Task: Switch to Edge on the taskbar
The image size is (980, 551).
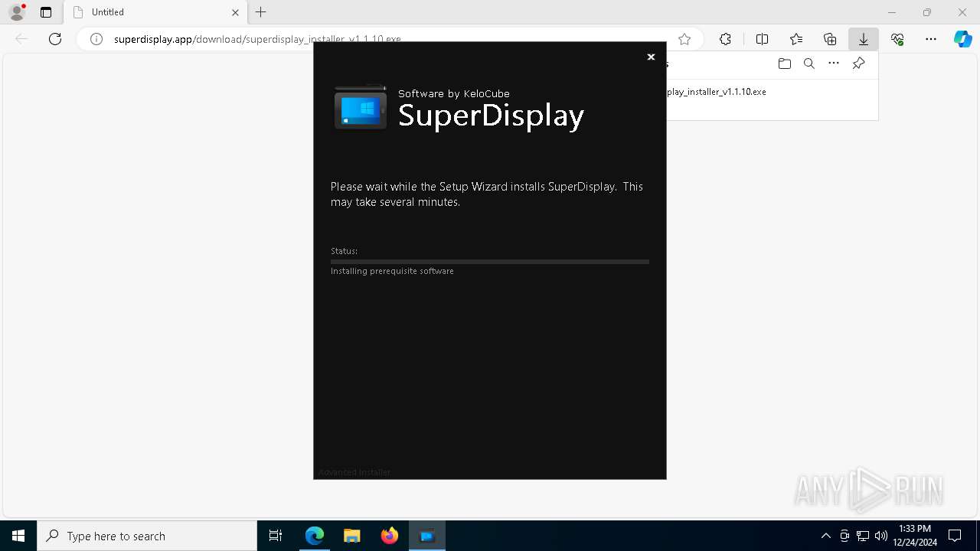Action: [315, 536]
